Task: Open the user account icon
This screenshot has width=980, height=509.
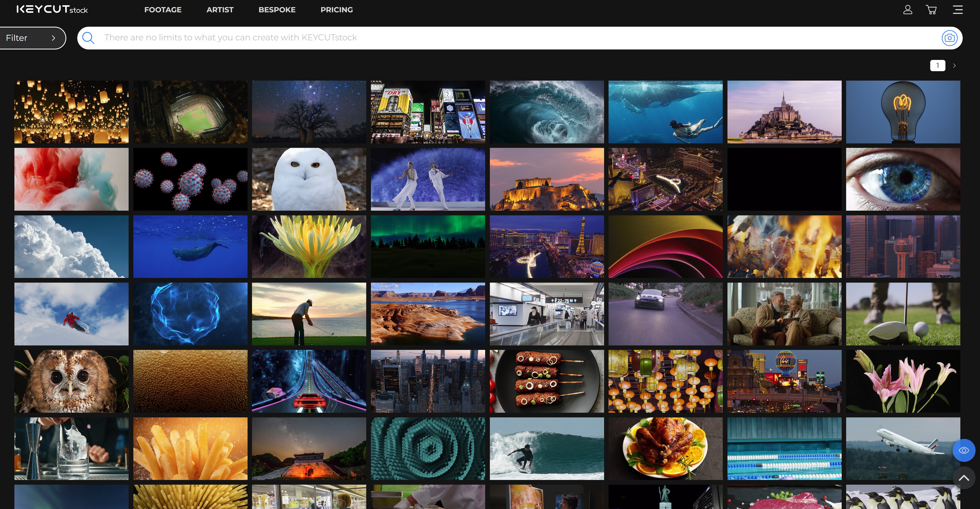Action: coord(908,9)
